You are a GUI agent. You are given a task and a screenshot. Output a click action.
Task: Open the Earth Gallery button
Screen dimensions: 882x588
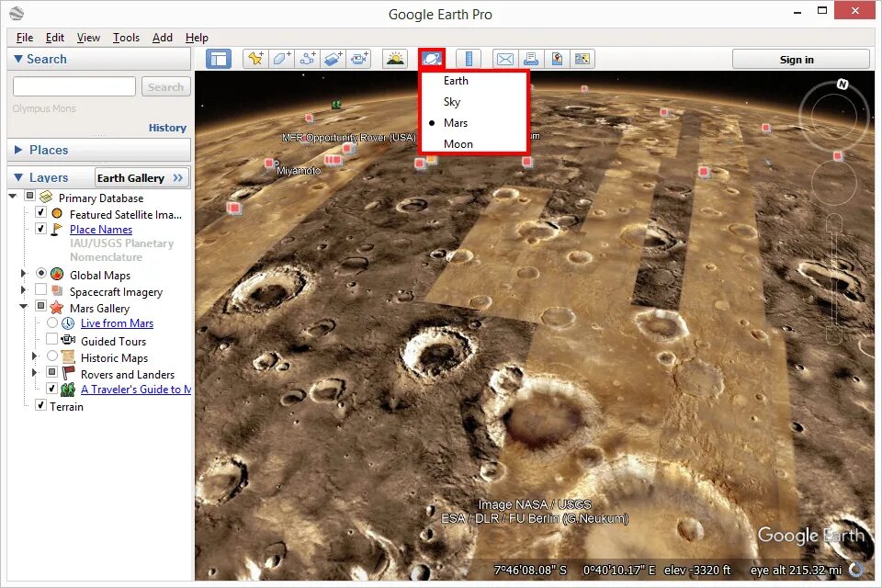pos(141,178)
